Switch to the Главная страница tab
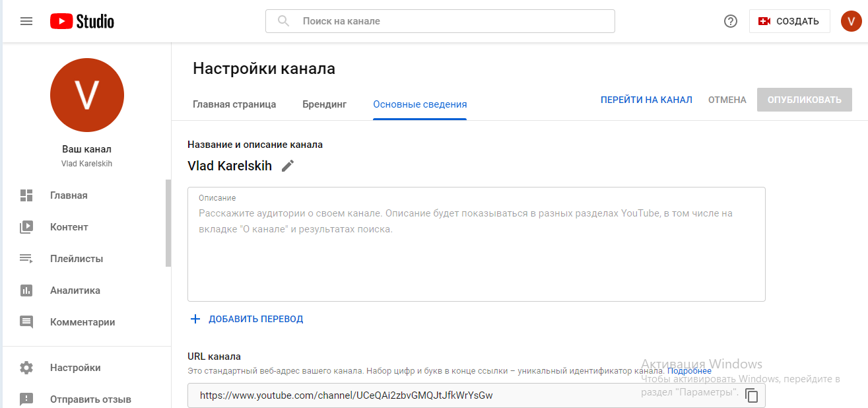Image resolution: width=868 pixels, height=408 pixels. [234, 104]
